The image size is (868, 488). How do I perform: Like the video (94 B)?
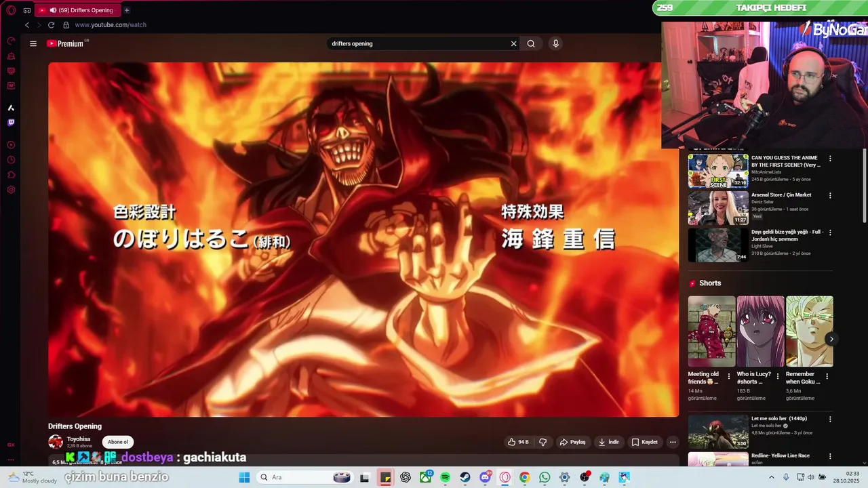coord(519,442)
